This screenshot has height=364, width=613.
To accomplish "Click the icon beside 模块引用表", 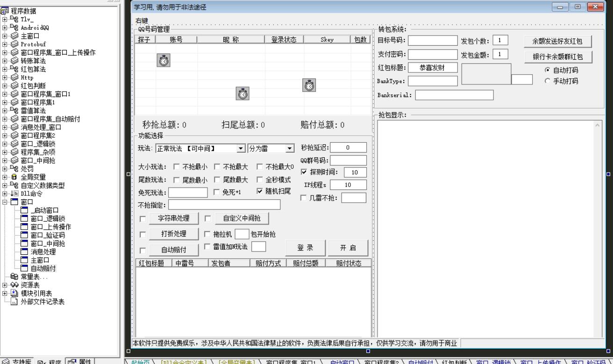I will [14, 293].
